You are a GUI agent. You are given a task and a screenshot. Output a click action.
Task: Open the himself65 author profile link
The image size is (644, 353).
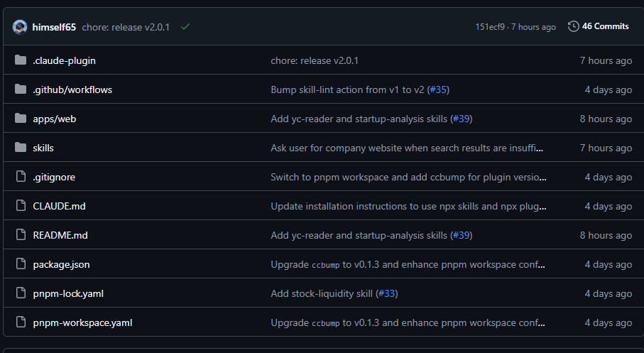click(54, 27)
